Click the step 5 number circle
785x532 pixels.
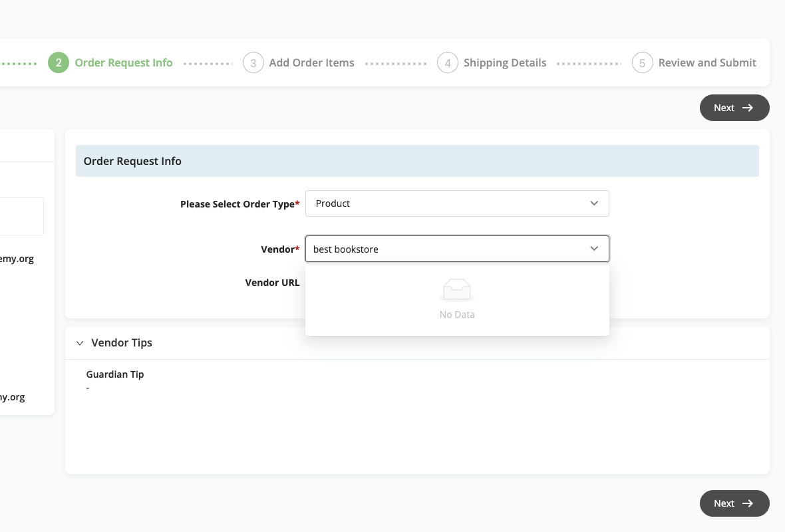pyautogui.click(x=643, y=63)
